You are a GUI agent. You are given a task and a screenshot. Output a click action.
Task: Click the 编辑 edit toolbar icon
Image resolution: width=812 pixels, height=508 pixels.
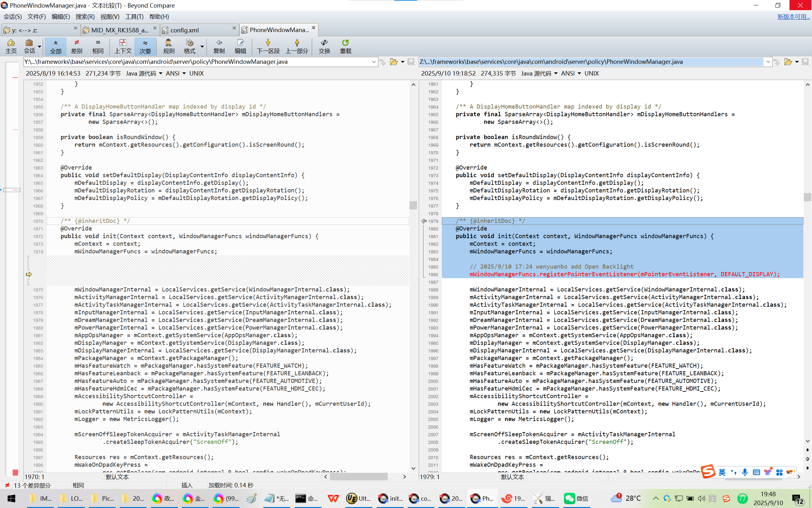(x=240, y=46)
